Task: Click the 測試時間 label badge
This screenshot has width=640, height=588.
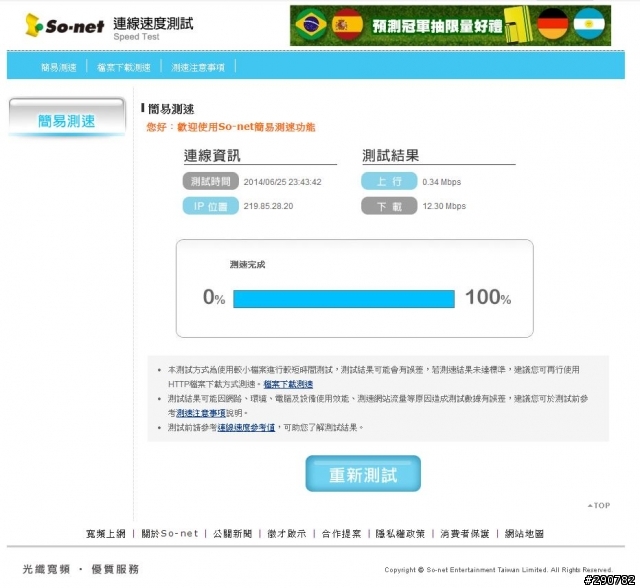Action: (211, 181)
